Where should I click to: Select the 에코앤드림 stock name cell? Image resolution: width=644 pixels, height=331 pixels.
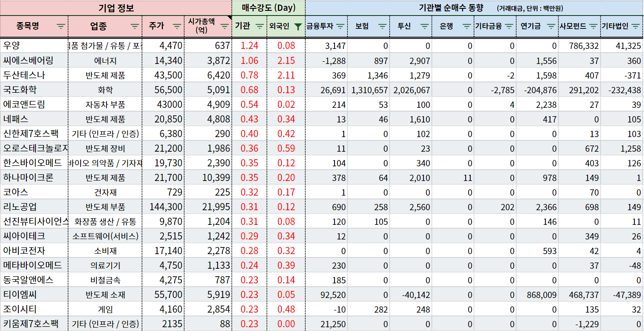coord(34,104)
